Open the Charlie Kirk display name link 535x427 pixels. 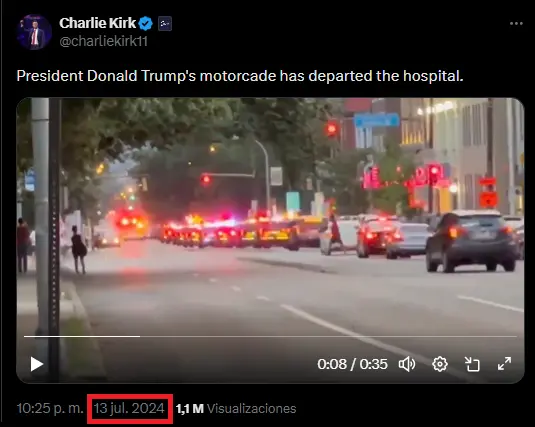(x=98, y=23)
